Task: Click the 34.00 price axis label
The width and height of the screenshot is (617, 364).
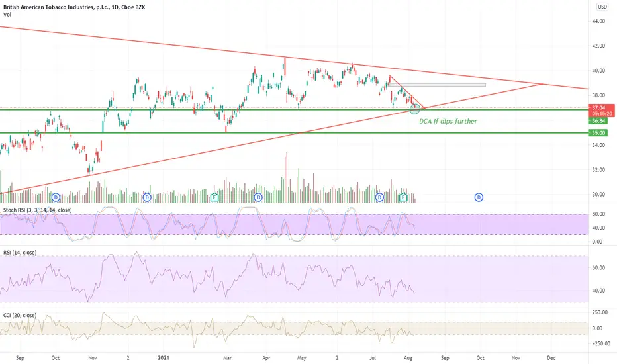Action: coord(598,145)
